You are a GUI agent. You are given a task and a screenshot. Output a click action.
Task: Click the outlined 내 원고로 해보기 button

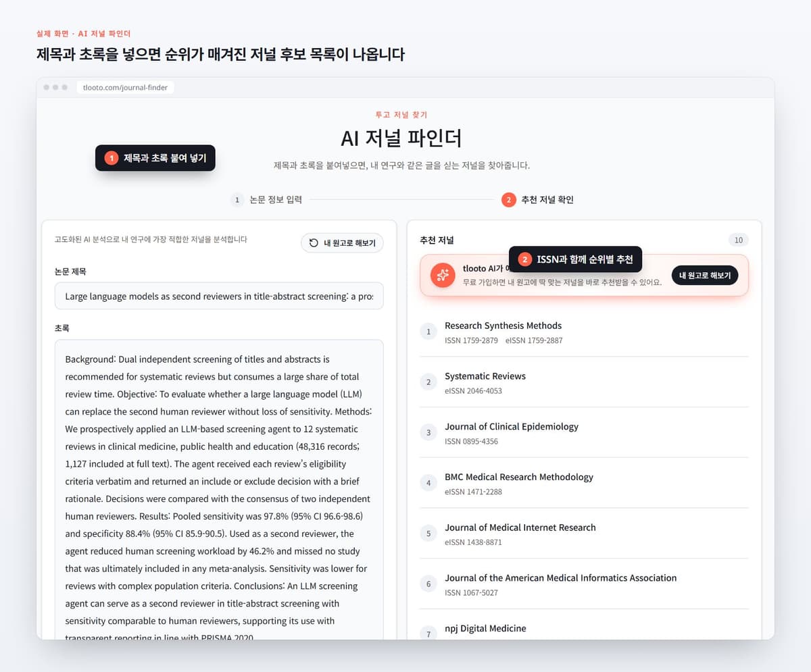[342, 243]
